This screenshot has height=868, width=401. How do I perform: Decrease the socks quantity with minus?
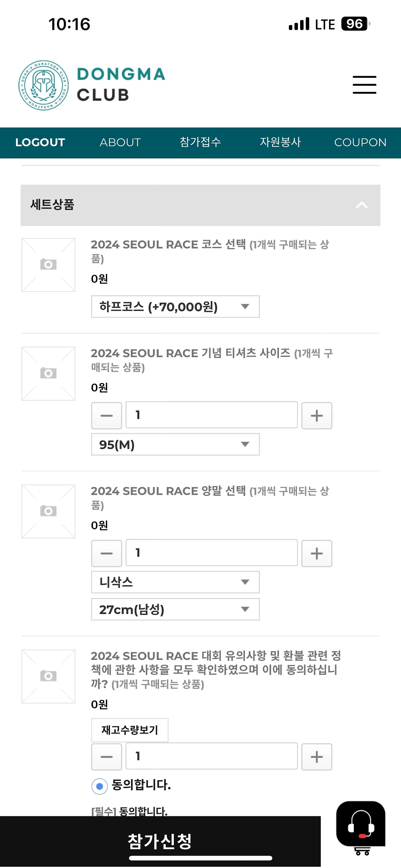coord(107,553)
